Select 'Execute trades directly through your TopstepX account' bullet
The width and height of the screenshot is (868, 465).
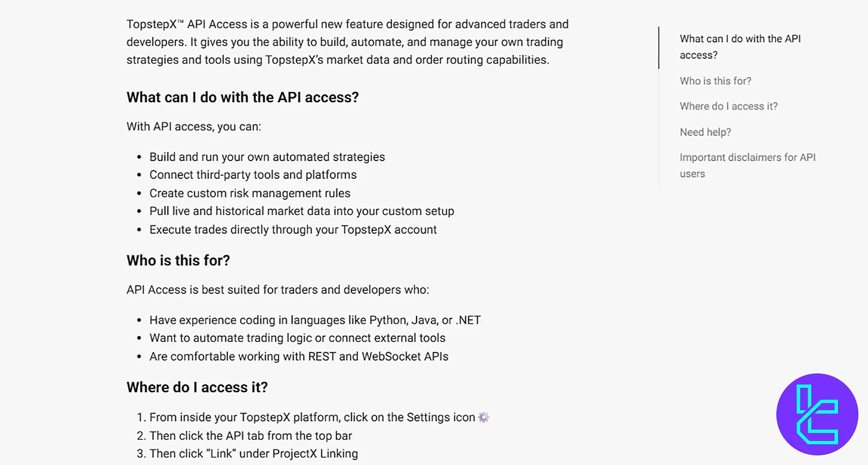293,229
